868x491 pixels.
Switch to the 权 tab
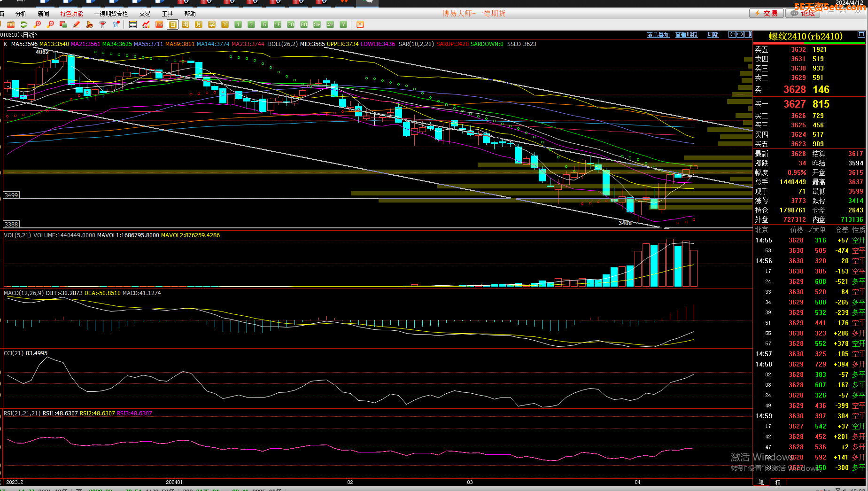point(778,482)
